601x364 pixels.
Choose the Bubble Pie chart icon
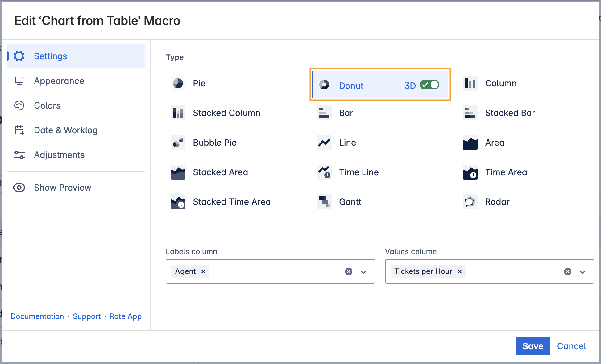click(x=178, y=143)
